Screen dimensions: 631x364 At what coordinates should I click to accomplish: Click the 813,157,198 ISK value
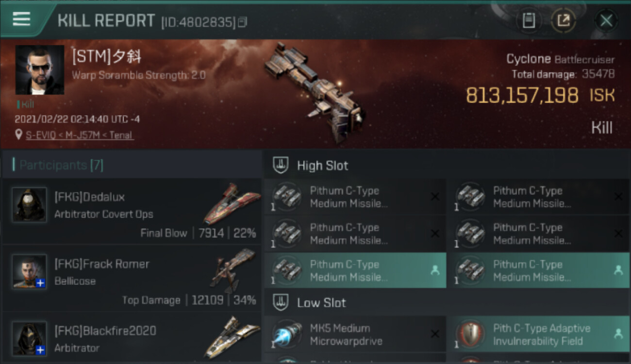pos(522,96)
